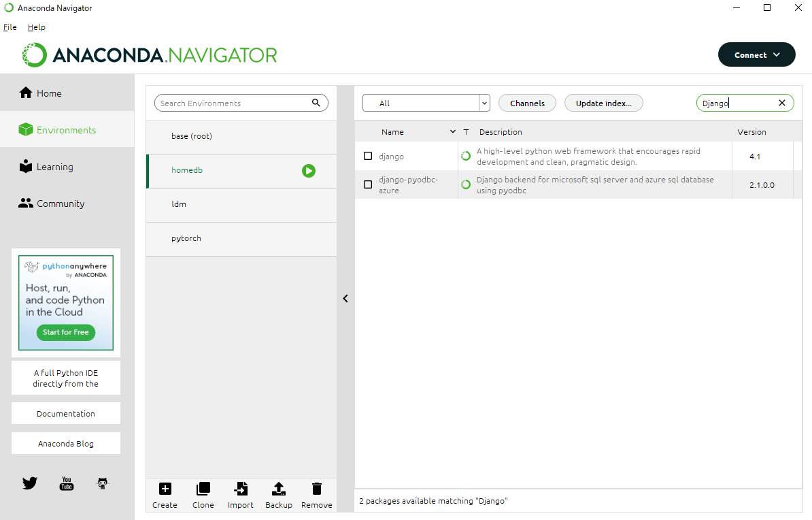Select the ldm environment
The width and height of the screenshot is (812, 520).
coord(242,204)
